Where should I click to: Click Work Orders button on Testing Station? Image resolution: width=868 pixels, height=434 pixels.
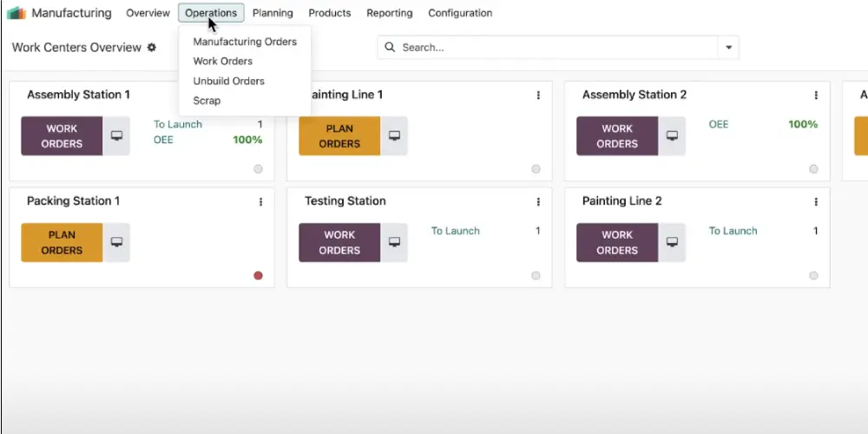coord(339,242)
